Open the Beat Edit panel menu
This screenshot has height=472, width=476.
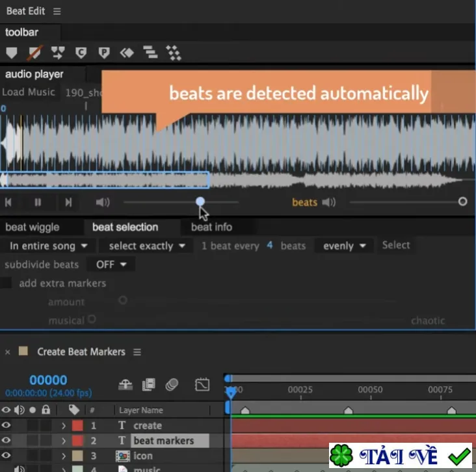(x=57, y=11)
